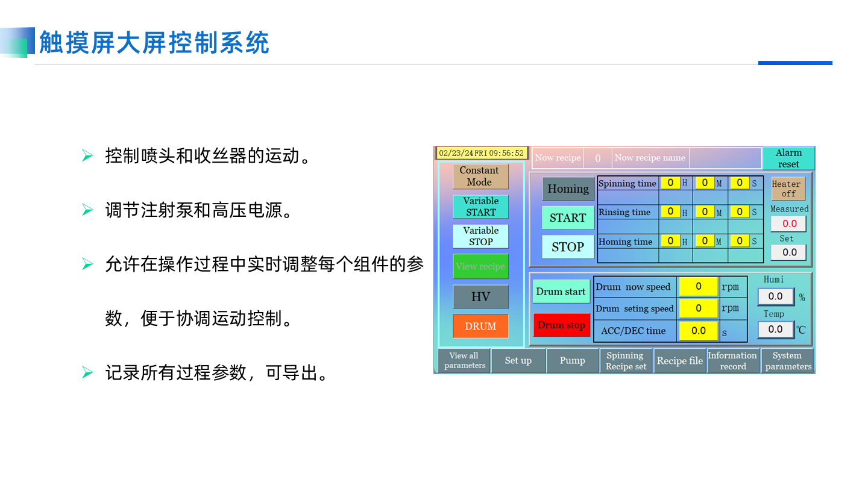Screen dimensions: 868x488
Task: Toggle the HV high-voltage button
Action: (480, 297)
